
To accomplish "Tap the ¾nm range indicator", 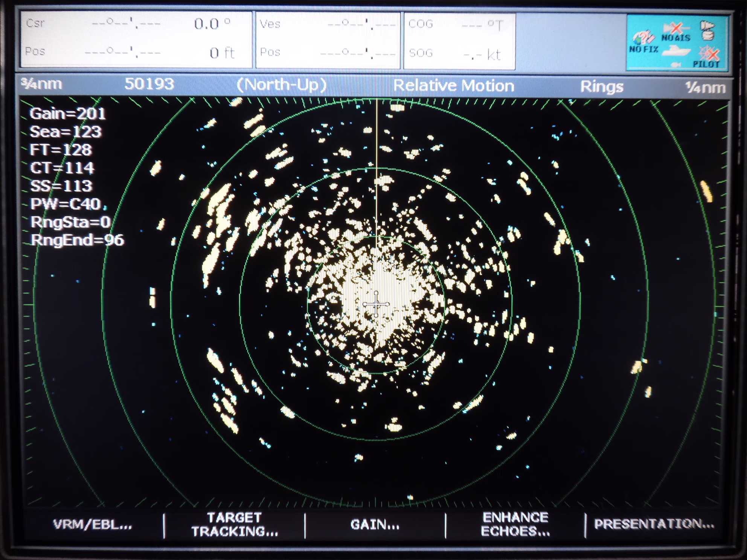I will (41, 84).
